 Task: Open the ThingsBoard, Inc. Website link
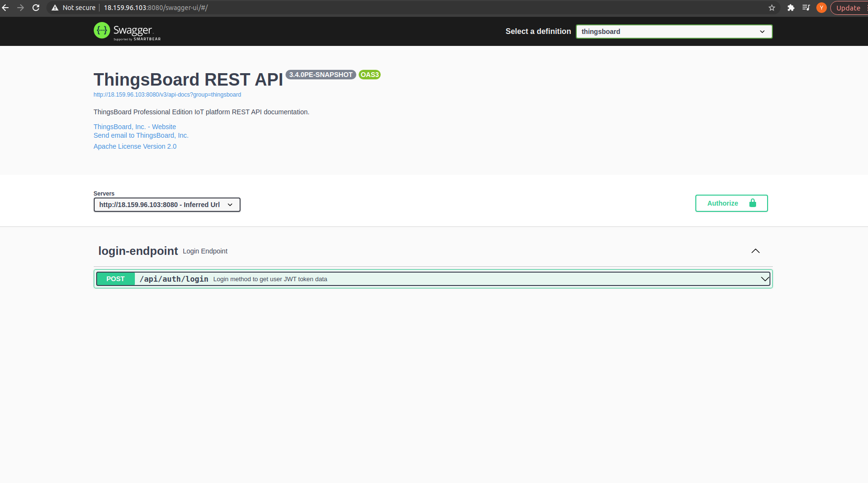click(134, 126)
